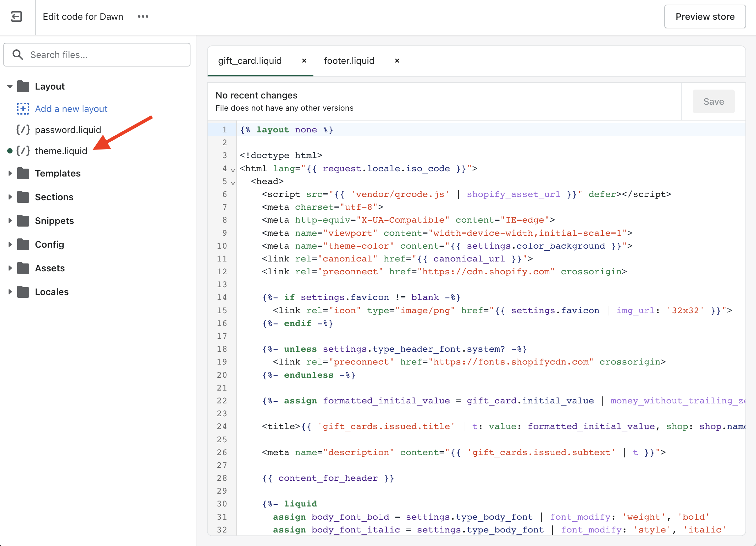Viewport: 756px width, 546px height.
Task: Open theme.liquid file
Action: coord(61,151)
